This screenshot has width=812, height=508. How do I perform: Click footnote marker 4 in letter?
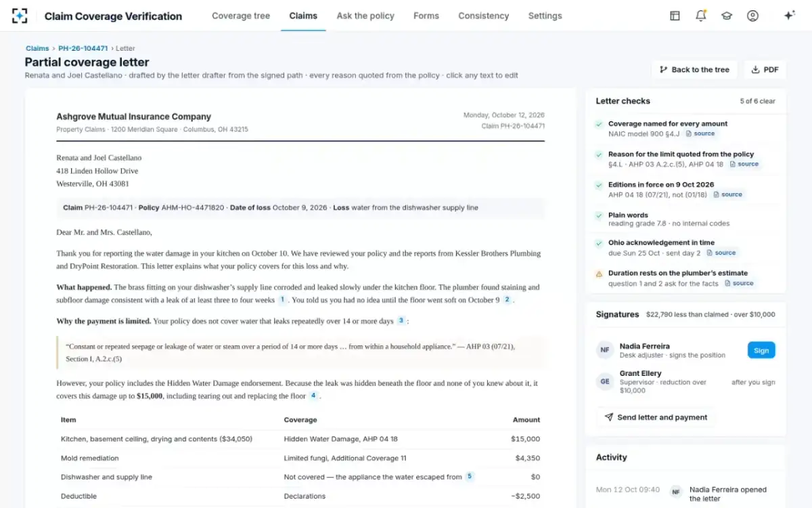[x=313, y=396]
